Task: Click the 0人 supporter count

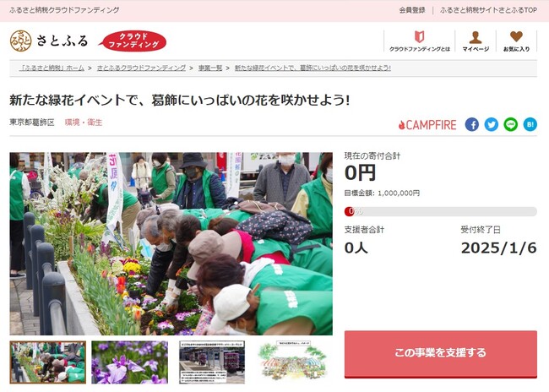Action: (x=356, y=248)
